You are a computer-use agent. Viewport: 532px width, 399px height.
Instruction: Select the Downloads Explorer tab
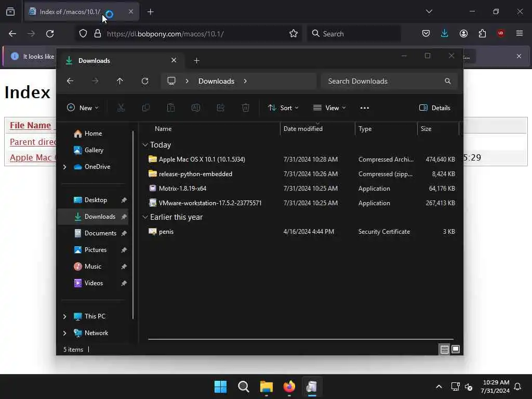click(121, 61)
